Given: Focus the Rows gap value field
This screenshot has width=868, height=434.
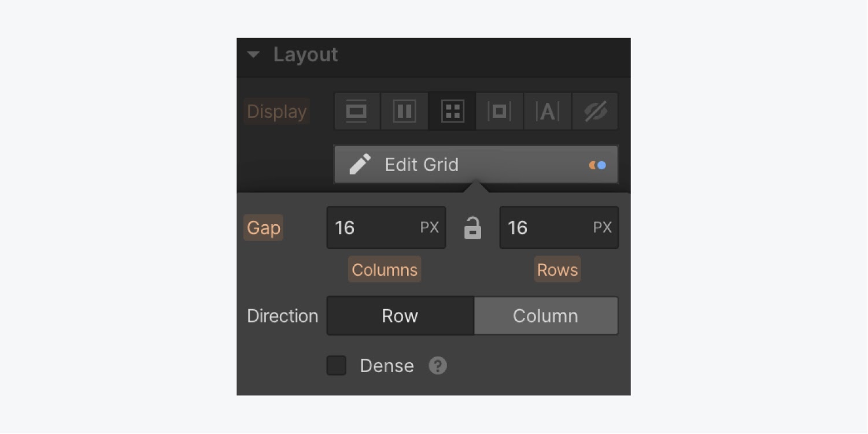Looking at the screenshot, I should (559, 228).
